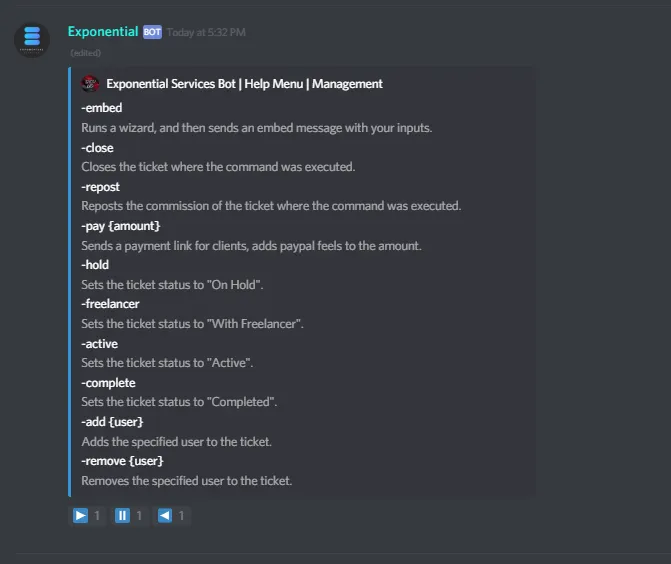Click the -close command name
This screenshot has width=671, height=564.
tap(98, 148)
